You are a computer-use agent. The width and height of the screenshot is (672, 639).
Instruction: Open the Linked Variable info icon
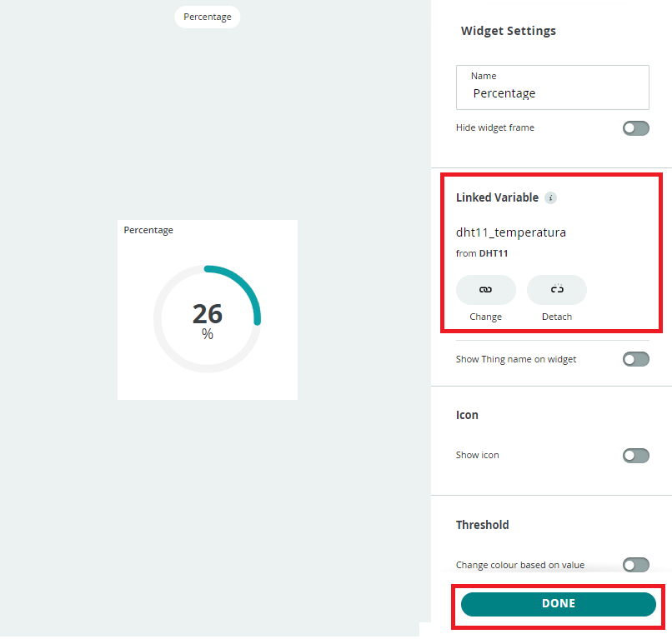[x=551, y=198]
